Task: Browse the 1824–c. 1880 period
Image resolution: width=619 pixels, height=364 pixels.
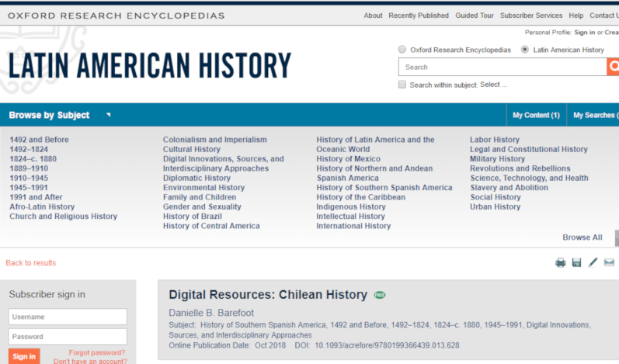Action: point(33,158)
